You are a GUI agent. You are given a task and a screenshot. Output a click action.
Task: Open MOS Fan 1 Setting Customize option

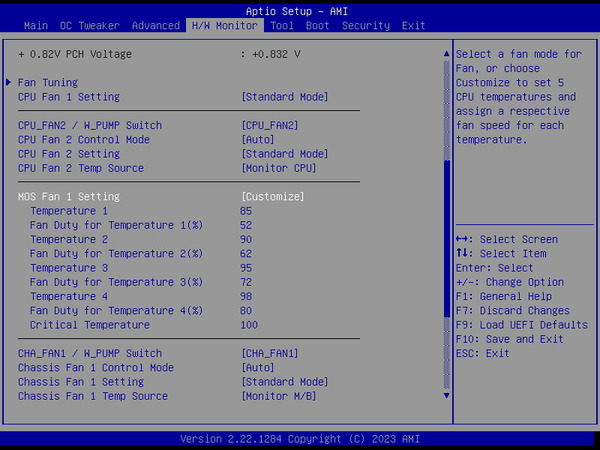pyautogui.click(x=272, y=197)
